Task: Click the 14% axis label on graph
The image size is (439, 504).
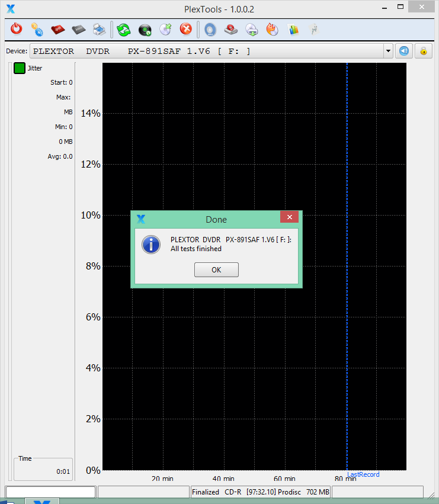Action: tap(91, 114)
